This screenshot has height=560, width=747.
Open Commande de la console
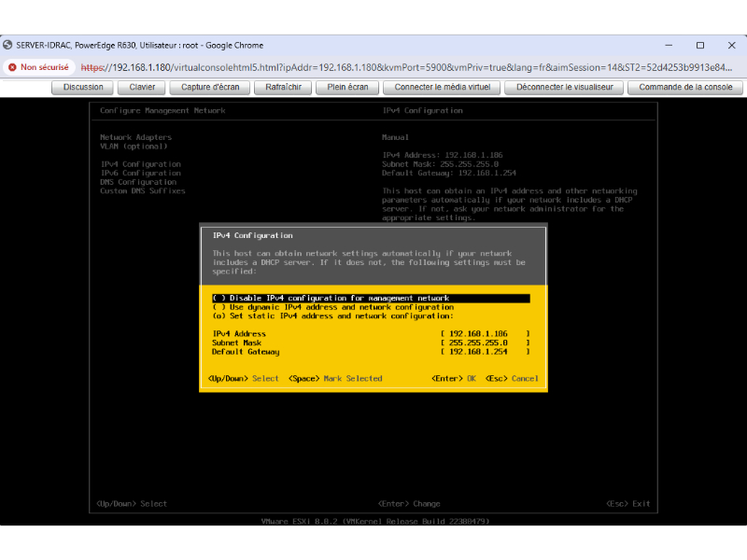685,87
